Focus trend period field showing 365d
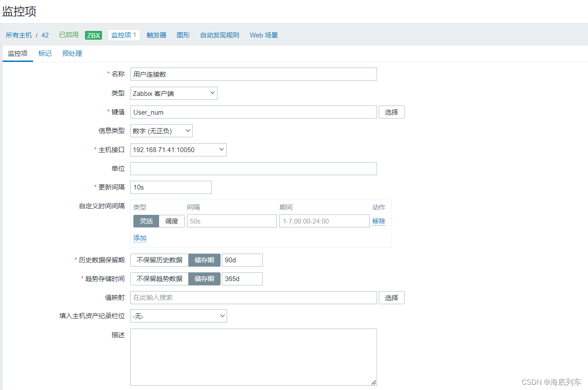This screenshot has height=390, width=588. (x=242, y=279)
